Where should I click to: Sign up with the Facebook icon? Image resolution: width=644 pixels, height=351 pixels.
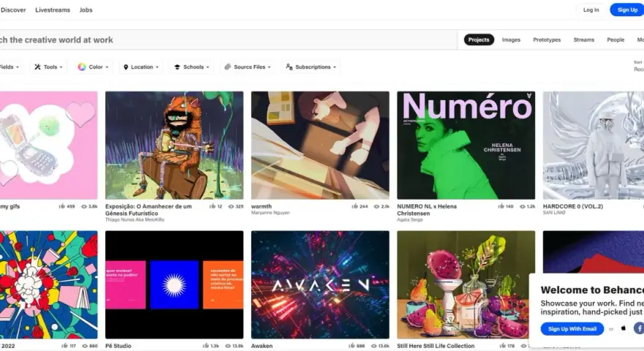point(639,328)
